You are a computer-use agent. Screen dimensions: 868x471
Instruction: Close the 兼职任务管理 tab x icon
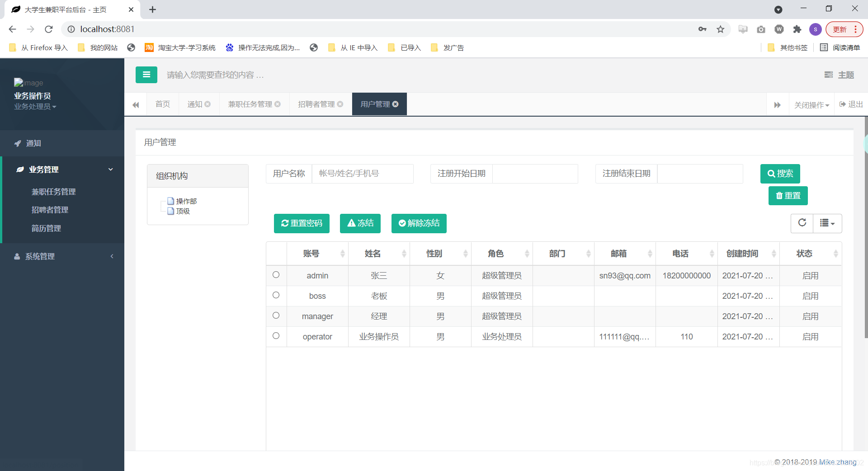tap(278, 104)
